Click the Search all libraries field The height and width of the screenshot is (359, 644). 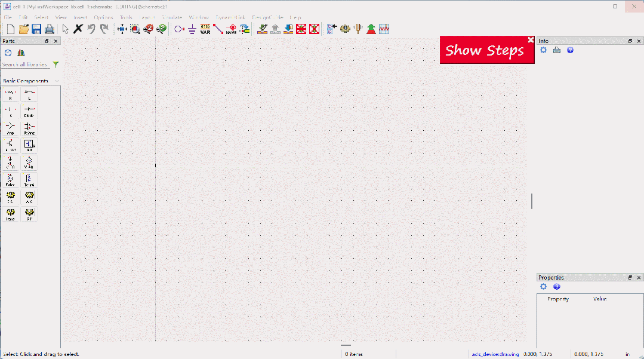[26, 65]
